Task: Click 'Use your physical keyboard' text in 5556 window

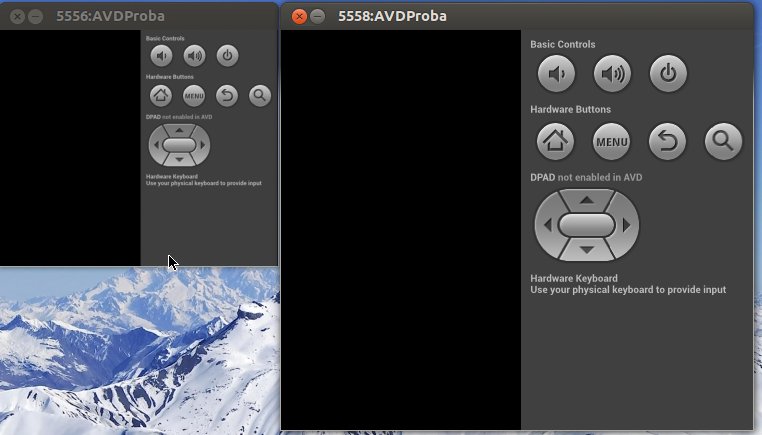Action: click(x=204, y=183)
